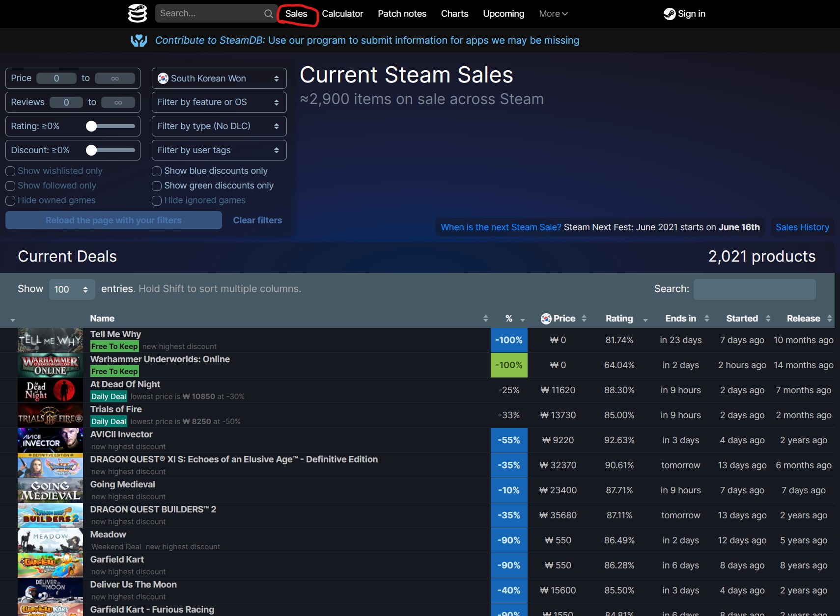840x616 pixels.
Task: Click Garfield Kart - Furious Racing title
Action: pos(152,610)
